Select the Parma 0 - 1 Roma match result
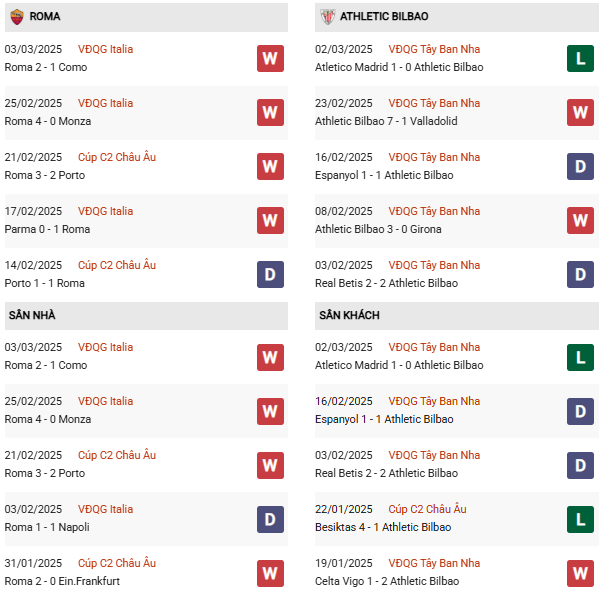This screenshot has height=595, width=600. tap(47, 229)
